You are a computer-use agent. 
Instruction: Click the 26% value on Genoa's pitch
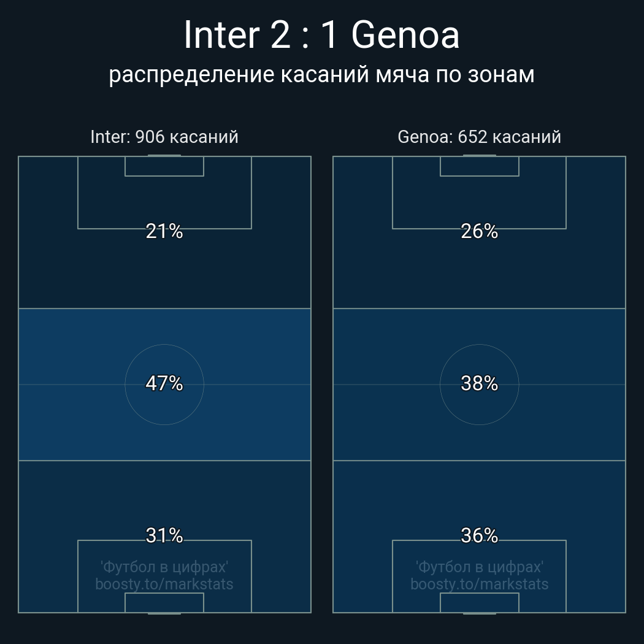479,231
